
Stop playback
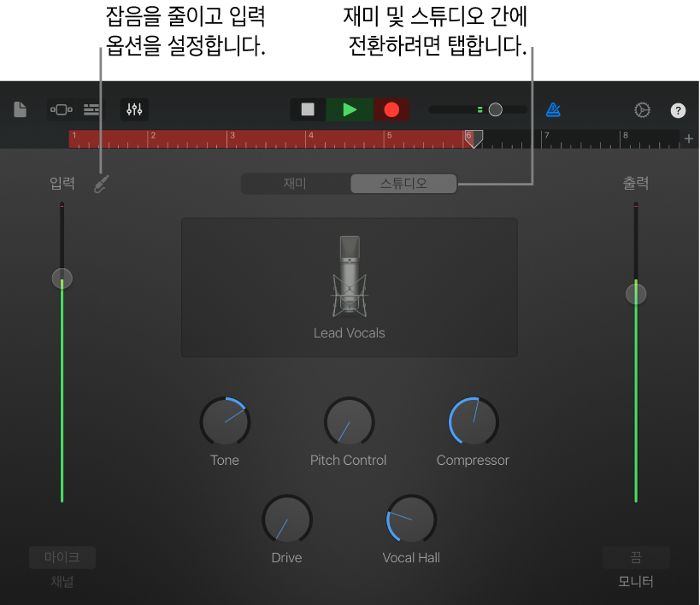tap(308, 109)
